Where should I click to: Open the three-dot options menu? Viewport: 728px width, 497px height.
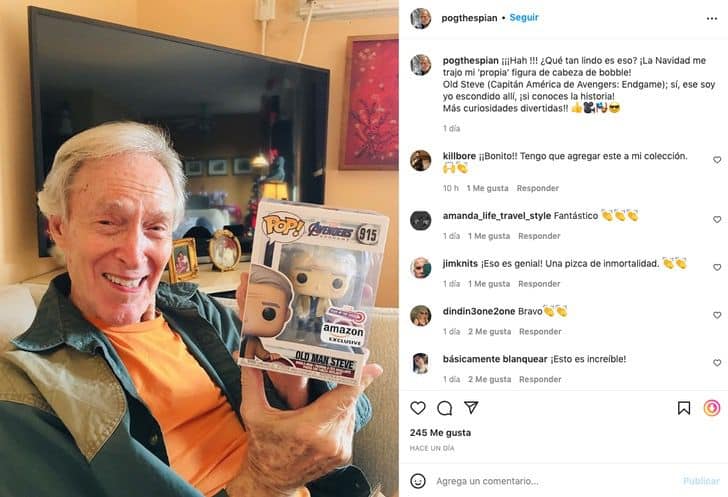pyautogui.click(x=712, y=19)
